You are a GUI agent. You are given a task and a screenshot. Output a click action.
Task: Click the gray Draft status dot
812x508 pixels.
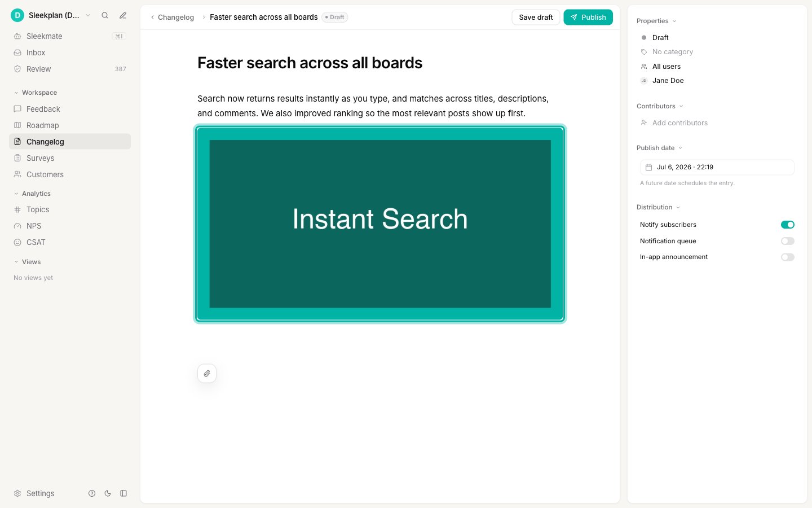tap(644, 38)
